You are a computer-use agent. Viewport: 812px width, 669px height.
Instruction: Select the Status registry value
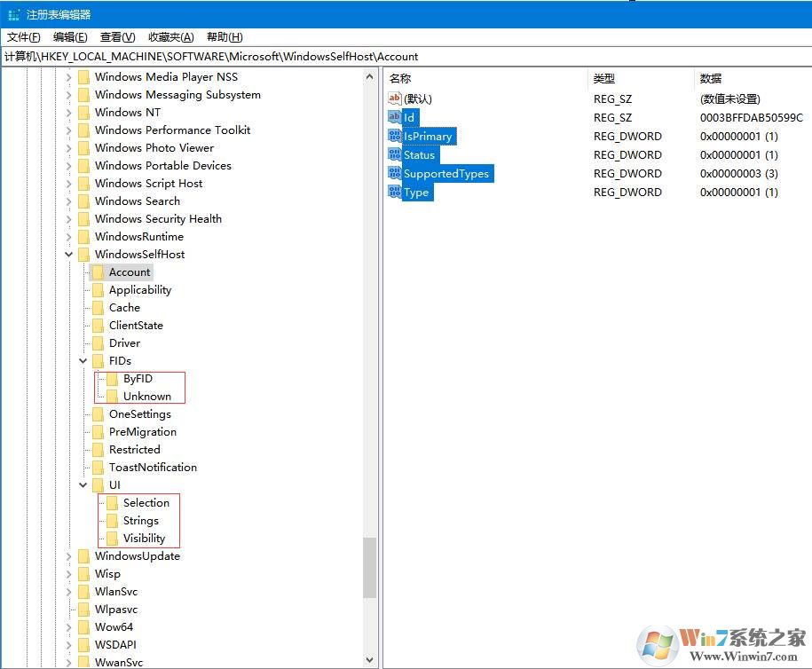pos(419,154)
